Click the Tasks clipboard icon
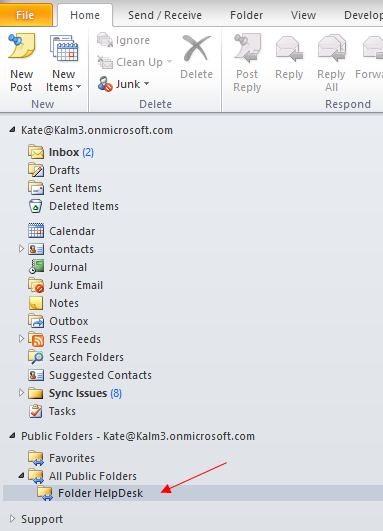 (36, 411)
